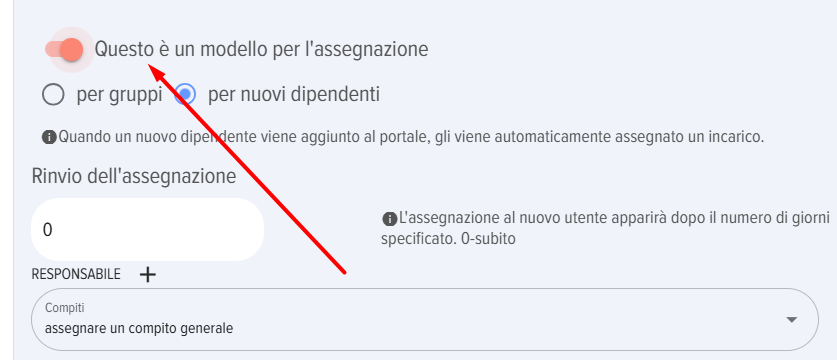Click the red annotation arrow's tip
The height and width of the screenshot is (360, 837).
149,66
